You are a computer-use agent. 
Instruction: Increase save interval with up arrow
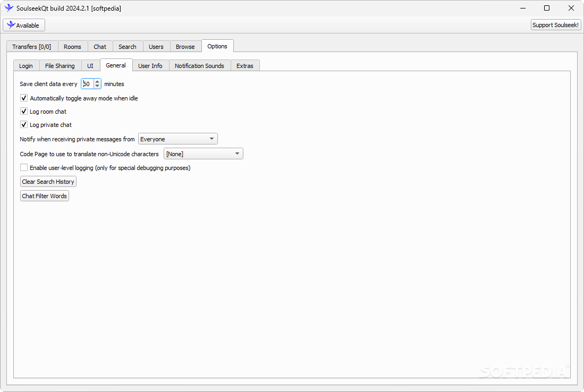(x=97, y=81)
